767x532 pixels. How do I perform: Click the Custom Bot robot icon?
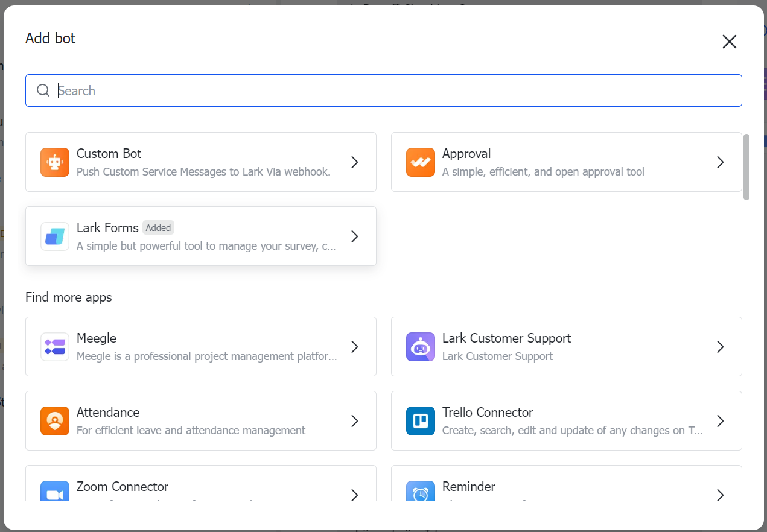point(55,162)
